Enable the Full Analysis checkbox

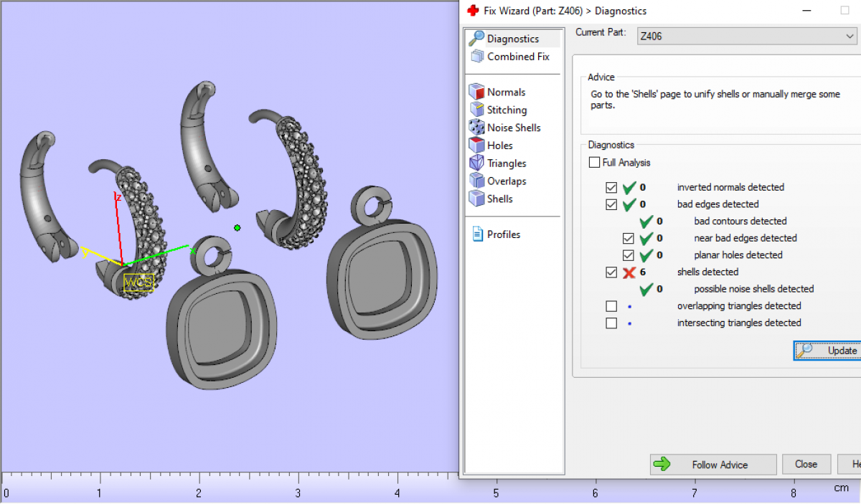coord(594,163)
